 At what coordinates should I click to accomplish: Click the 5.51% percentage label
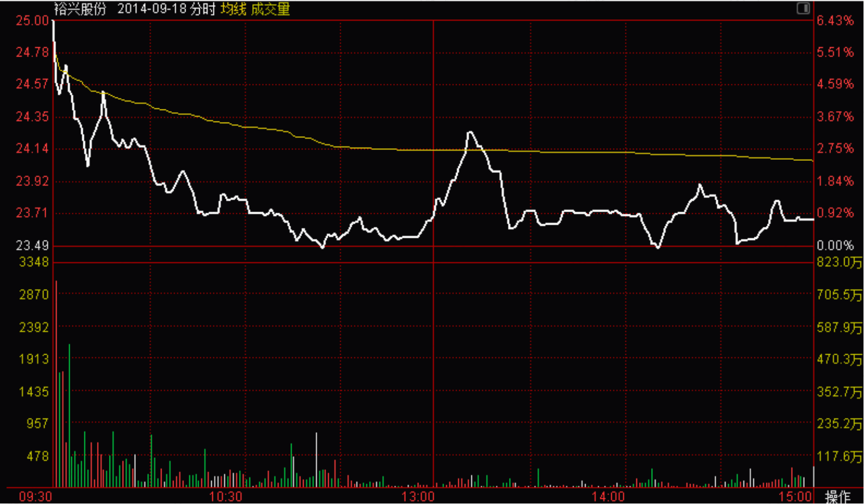coord(836,52)
